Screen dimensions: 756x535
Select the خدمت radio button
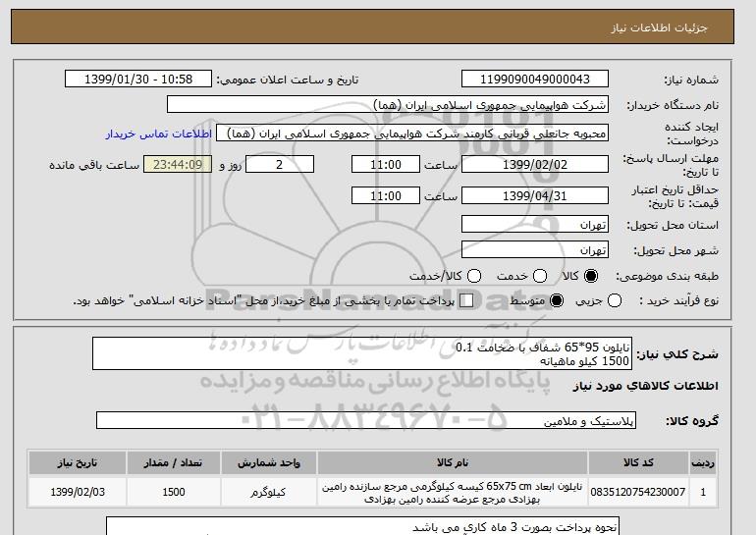(540, 276)
